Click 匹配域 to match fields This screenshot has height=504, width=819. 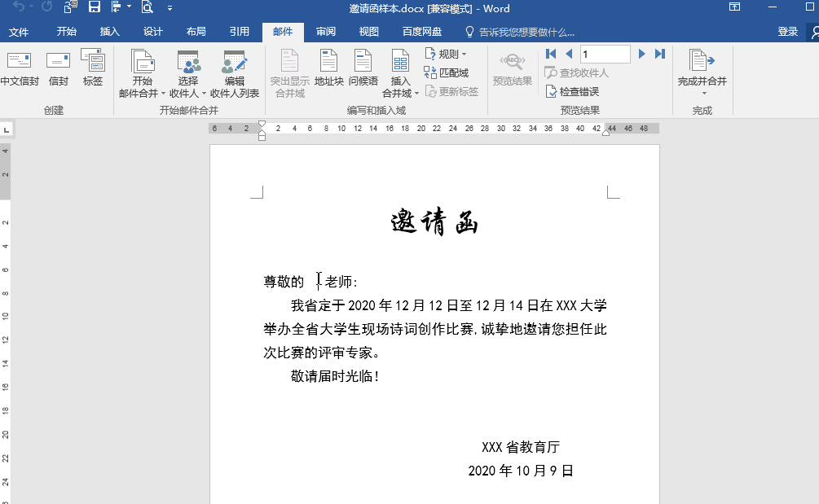446,72
